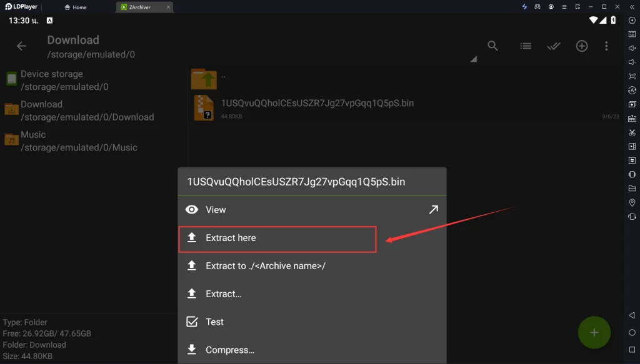Choose the Extract... menu entry
Screen dimensions: 640x364
(x=312, y=294)
